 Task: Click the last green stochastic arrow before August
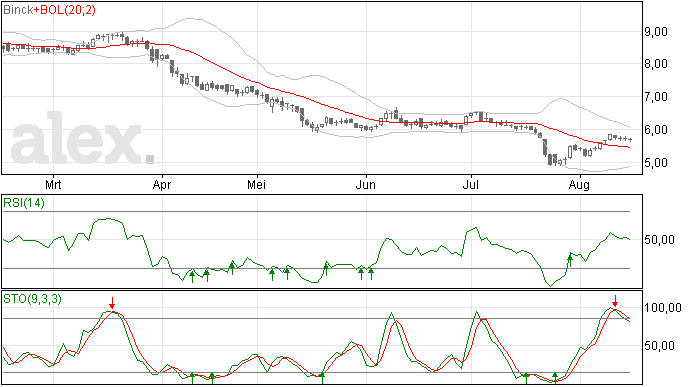(x=555, y=377)
